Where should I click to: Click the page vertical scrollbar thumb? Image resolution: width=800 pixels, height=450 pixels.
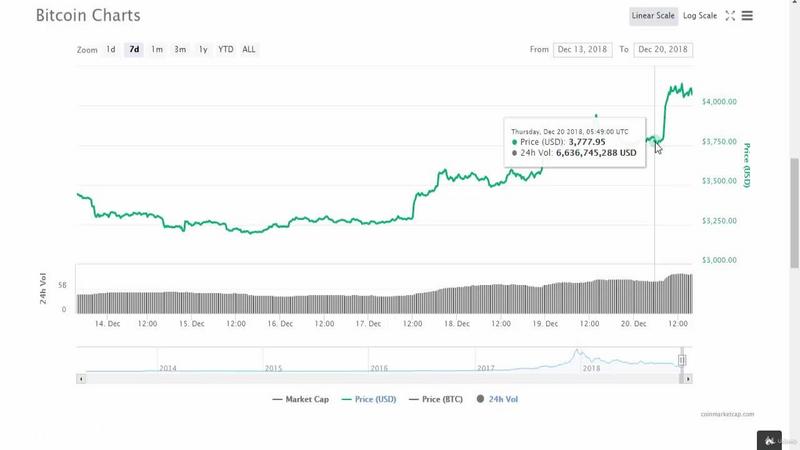(x=794, y=213)
